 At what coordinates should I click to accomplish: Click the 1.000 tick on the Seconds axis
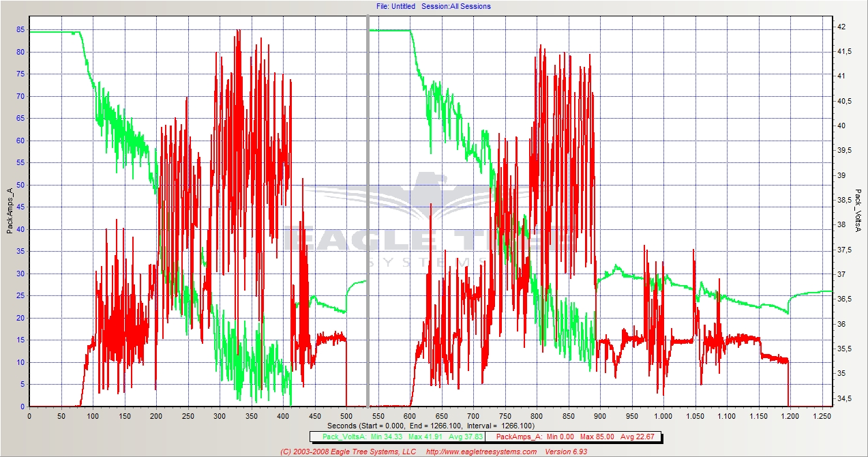point(663,415)
